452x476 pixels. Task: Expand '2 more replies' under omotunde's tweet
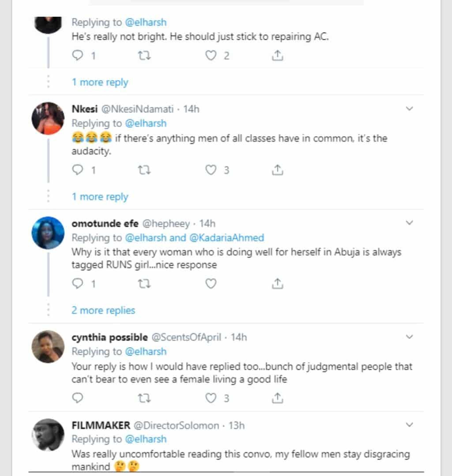[x=103, y=311]
